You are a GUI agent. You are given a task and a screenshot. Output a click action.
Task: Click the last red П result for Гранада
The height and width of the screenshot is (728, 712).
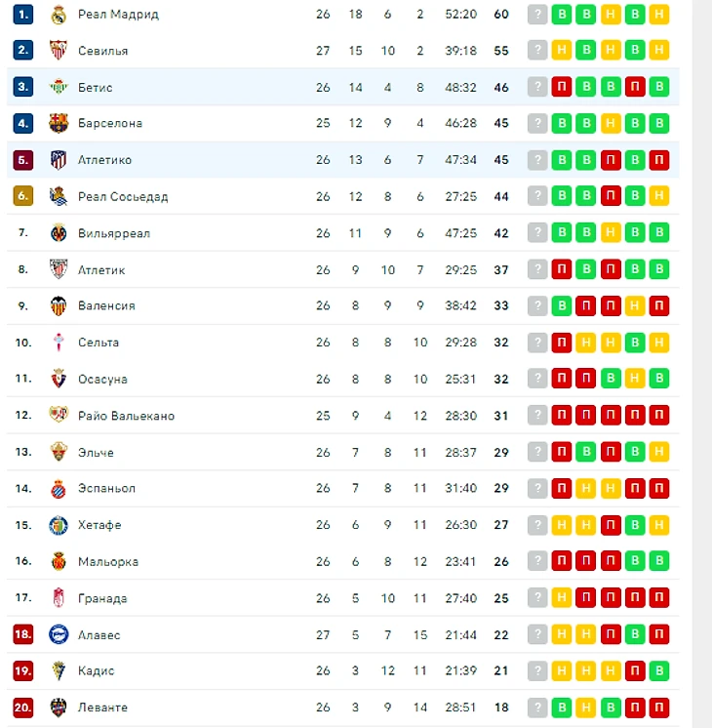point(659,597)
